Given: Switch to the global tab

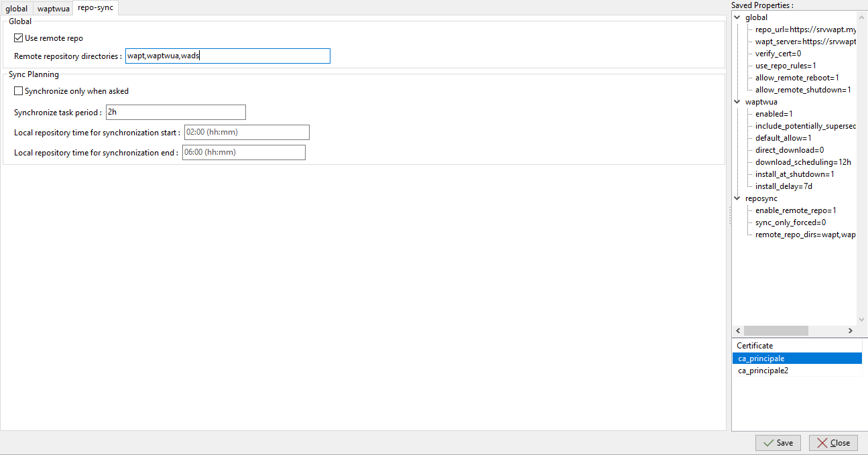Looking at the screenshot, I should click(17, 9).
